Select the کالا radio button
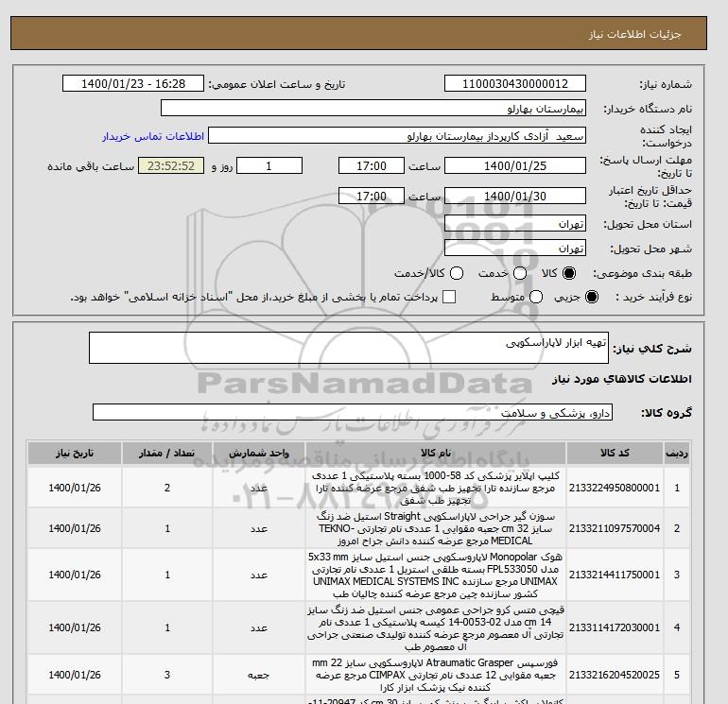This screenshot has width=728, height=704. coord(569,273)
